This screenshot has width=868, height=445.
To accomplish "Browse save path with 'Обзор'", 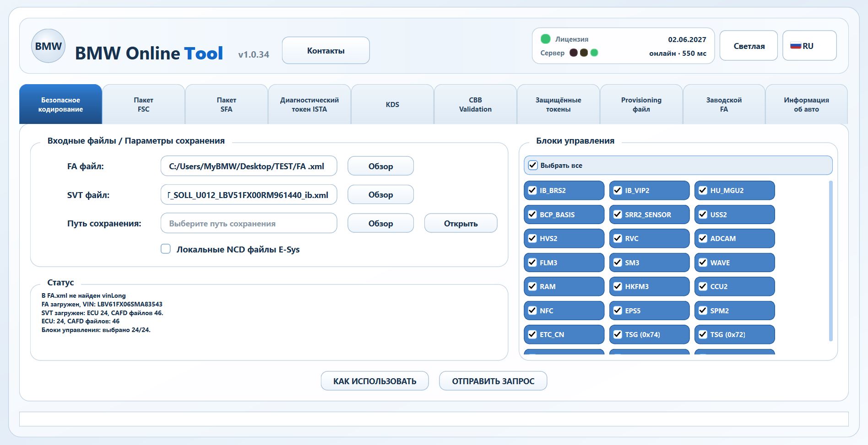I will (380, 223).
